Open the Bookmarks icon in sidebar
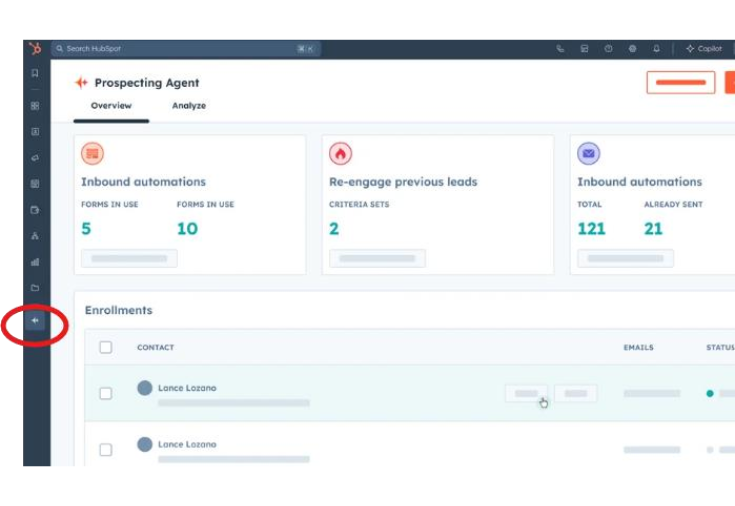The image size is (735, 506). pos(35,73)
